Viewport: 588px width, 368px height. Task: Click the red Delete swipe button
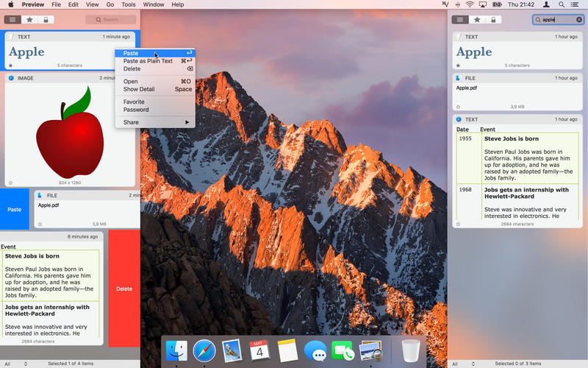(x=124, y=289)
